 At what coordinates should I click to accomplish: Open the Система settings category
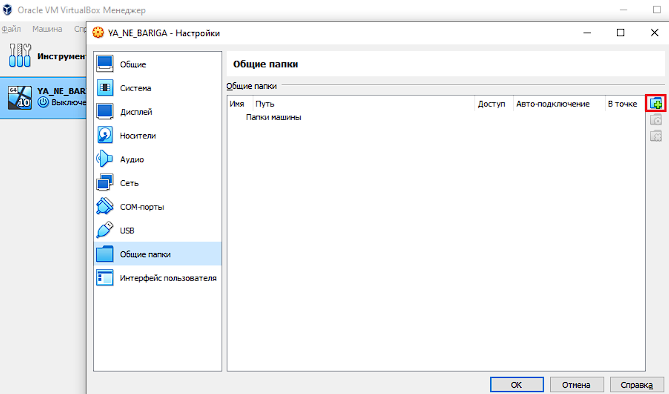pyautogui.click(x=157, y=88)
